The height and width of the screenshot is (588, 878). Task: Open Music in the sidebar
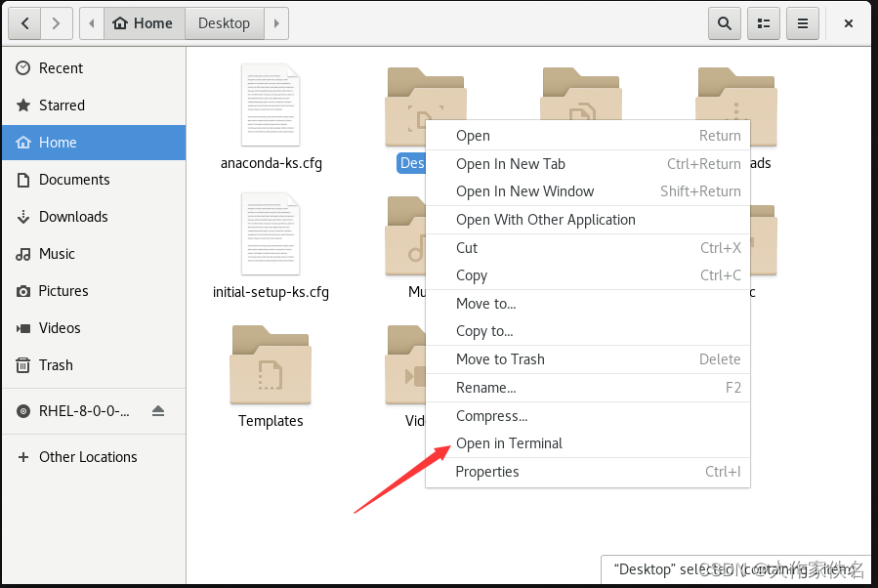[94, 254]
